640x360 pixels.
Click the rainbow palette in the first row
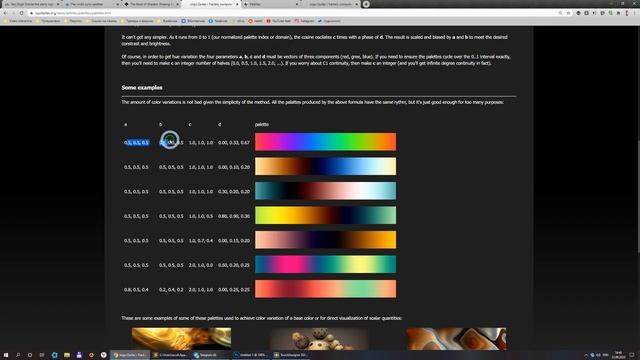[x=325, y=142]
